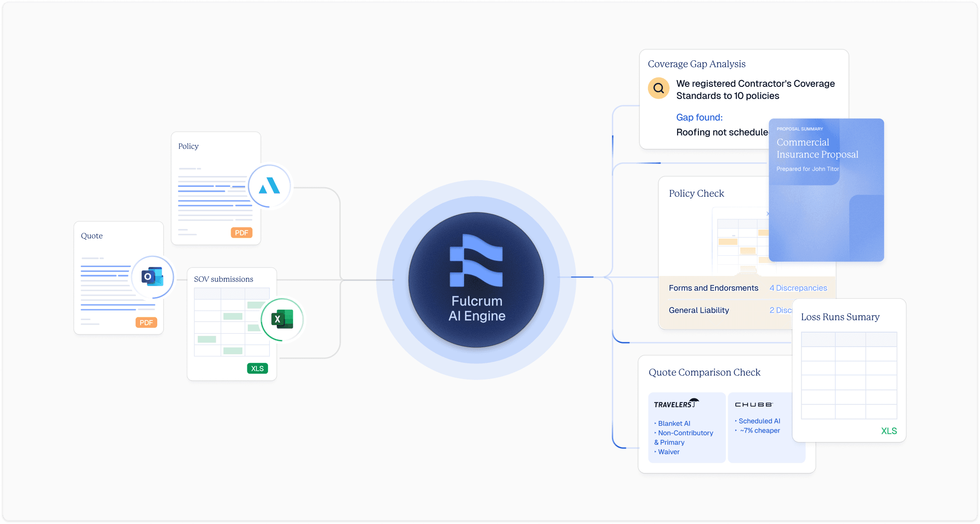Image resolution: width=980 pixels, height=524 pixels.
Task: Click the Blanket AI bullet under Travelers
Action: 674,423
